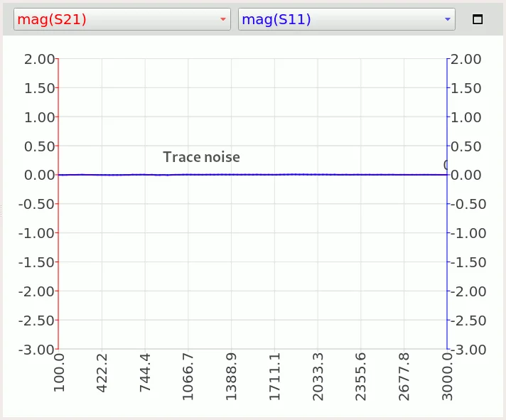The height and width of the screenshot is (420, 506).
Task: Open the mag(S11) trace dropdown
Action: (x=347, y=19)
